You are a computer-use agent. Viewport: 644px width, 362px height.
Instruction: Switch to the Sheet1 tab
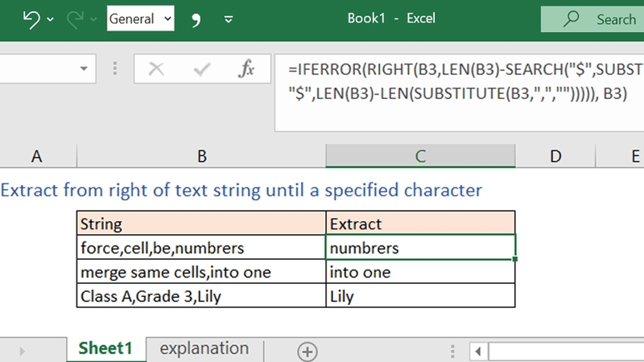[x=105, y=348]
